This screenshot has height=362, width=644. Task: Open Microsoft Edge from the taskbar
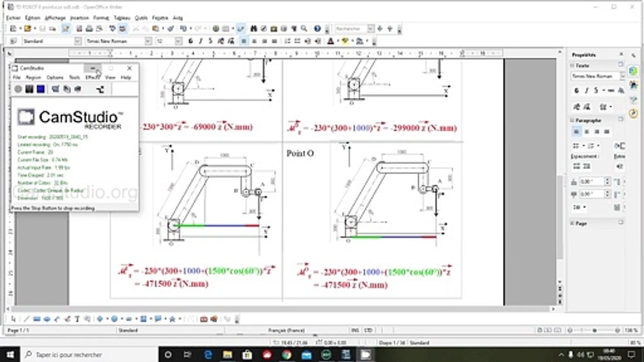point(208,354)
